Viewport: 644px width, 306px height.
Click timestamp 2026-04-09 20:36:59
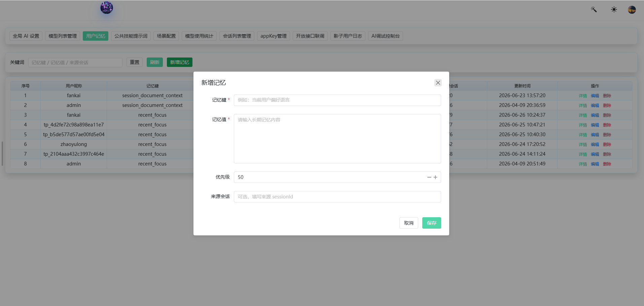click(522, 105)
